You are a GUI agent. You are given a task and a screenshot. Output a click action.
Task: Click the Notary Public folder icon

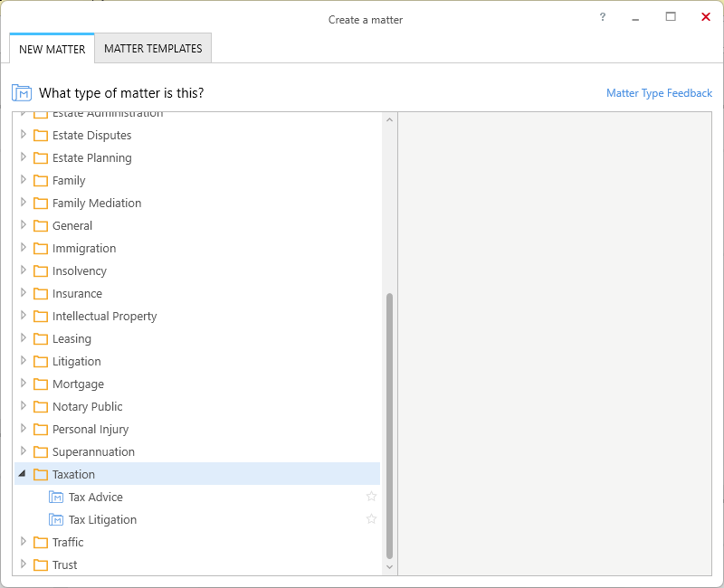click(x=40, y=407)
